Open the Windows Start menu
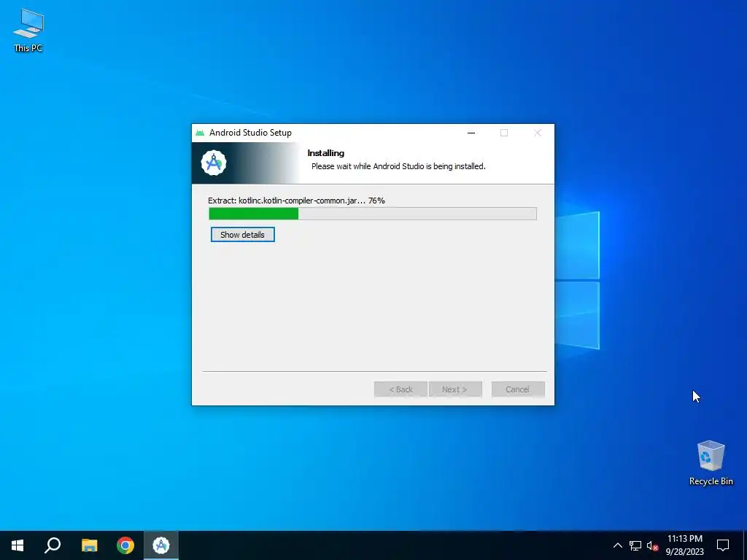747x560 pixels. pos(18,545)
